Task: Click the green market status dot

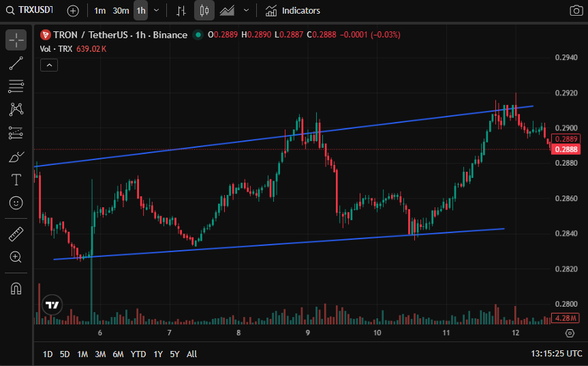Action: tap(198, 35)
